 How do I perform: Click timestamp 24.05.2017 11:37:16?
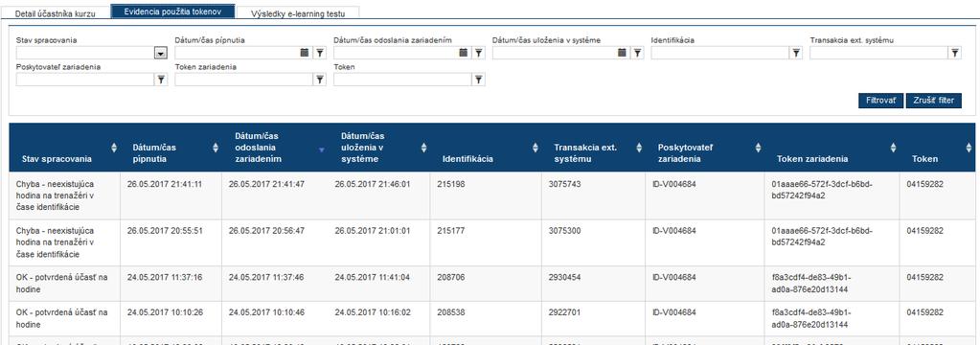point(165,278)
